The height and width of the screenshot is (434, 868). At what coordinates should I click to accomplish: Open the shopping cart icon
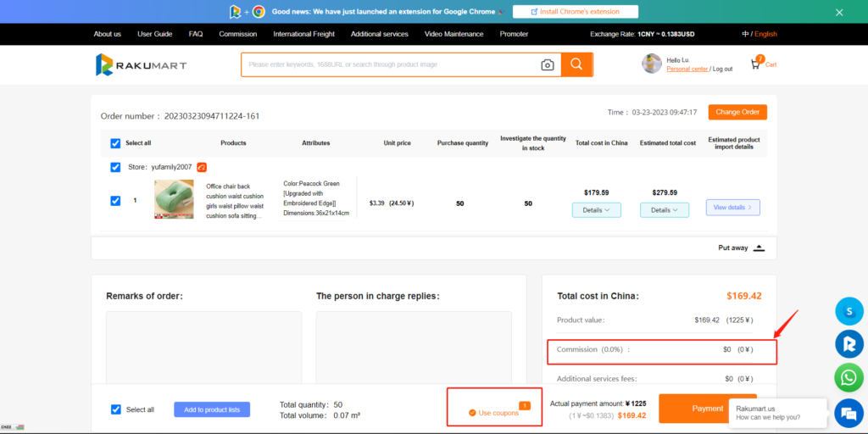point(755,64)
